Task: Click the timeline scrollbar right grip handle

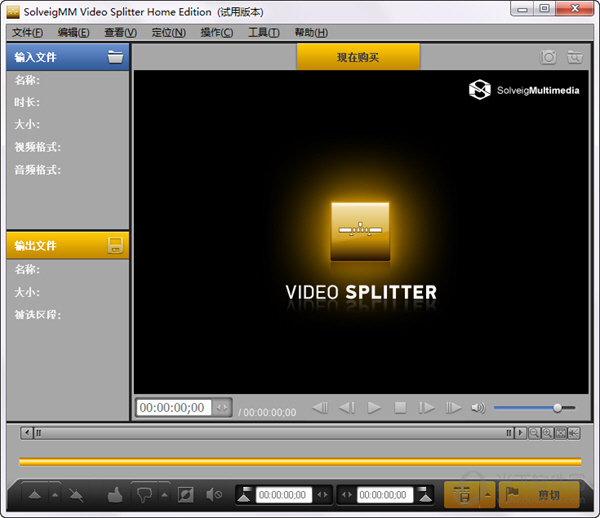Action: pos(508,433)
